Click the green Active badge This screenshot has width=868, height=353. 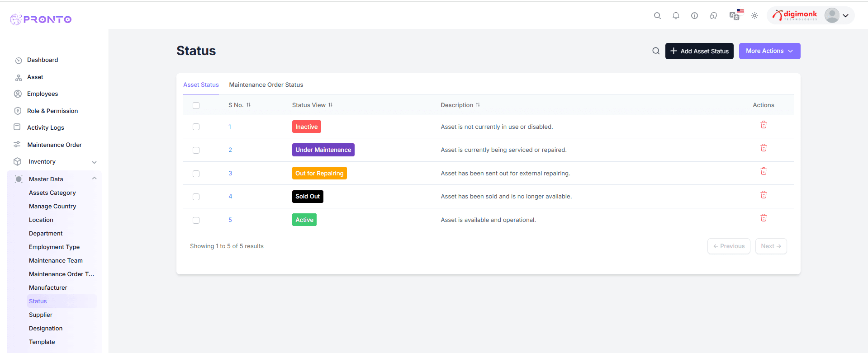coord(304,220)
